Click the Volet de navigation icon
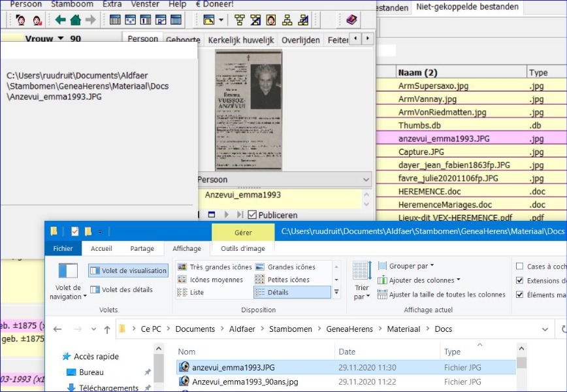This screenshot has height=392, width=567. coord(68,271)
